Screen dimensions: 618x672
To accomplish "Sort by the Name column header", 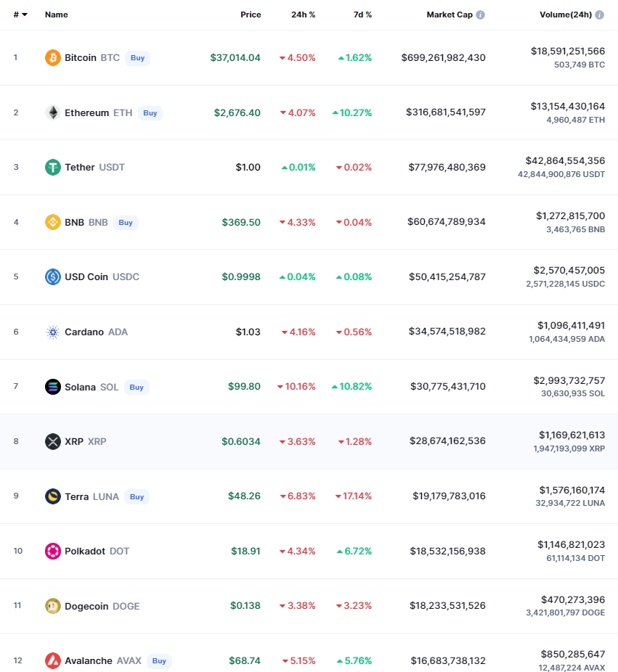I will 56,15.
